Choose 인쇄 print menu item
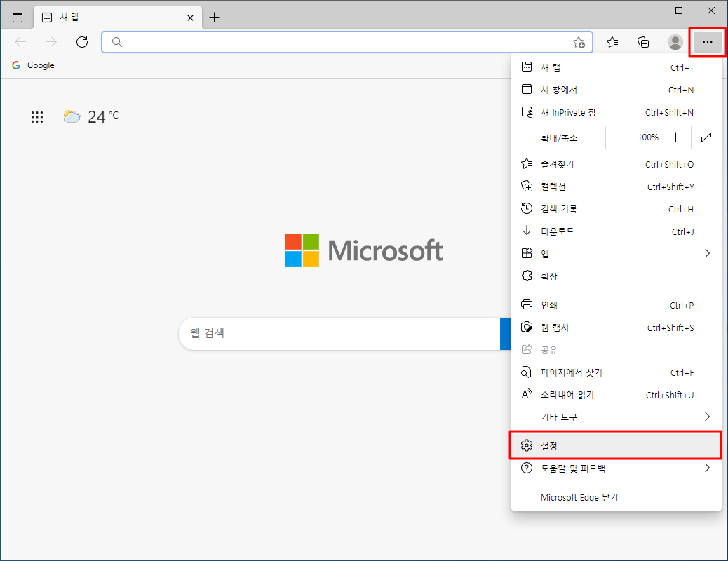728x561 pixels. click(x=616, y=305)
